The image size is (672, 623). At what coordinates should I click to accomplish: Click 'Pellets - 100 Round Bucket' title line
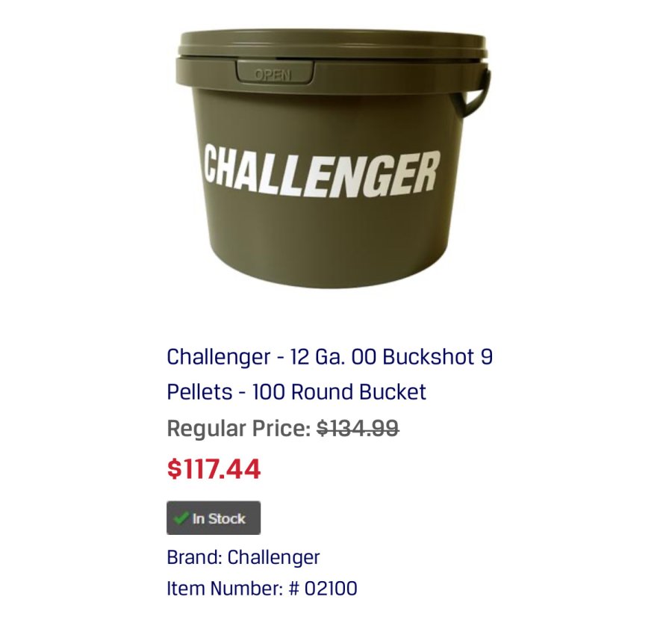(296, 392)
